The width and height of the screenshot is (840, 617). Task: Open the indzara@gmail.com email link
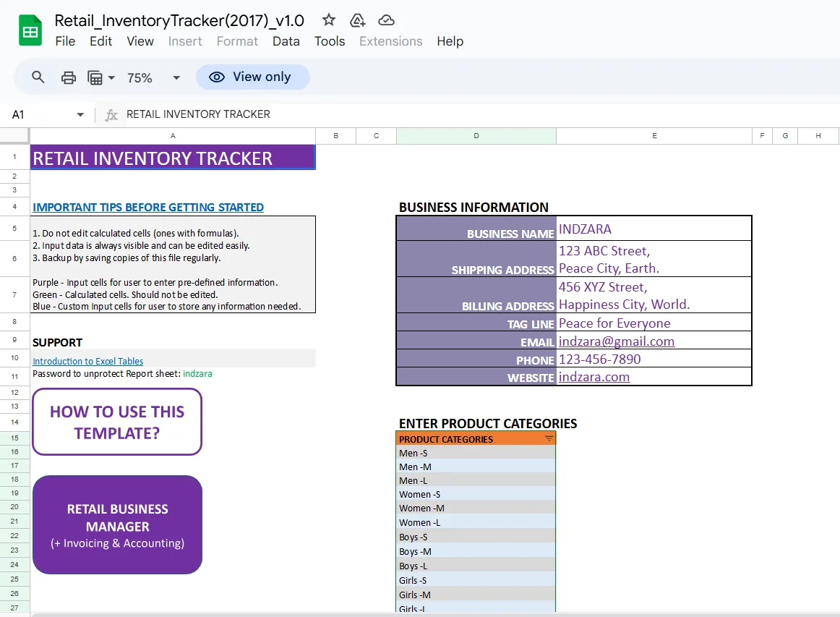pyautogui.click(x=617, y=341)
